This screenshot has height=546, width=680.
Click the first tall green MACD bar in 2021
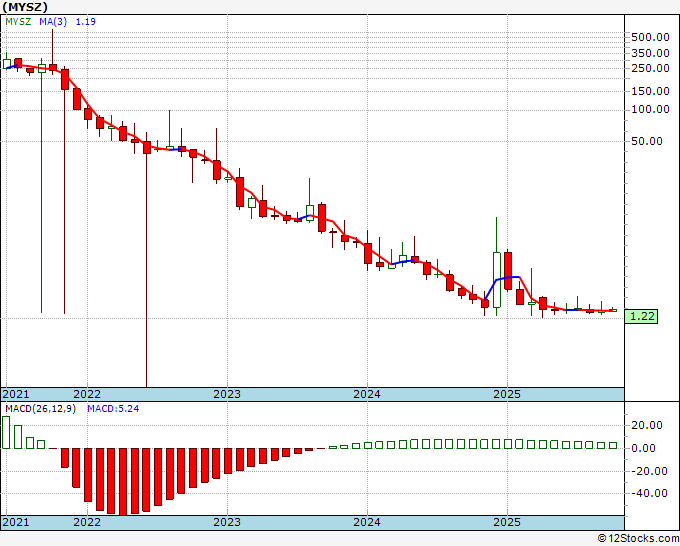pos(6,432)
